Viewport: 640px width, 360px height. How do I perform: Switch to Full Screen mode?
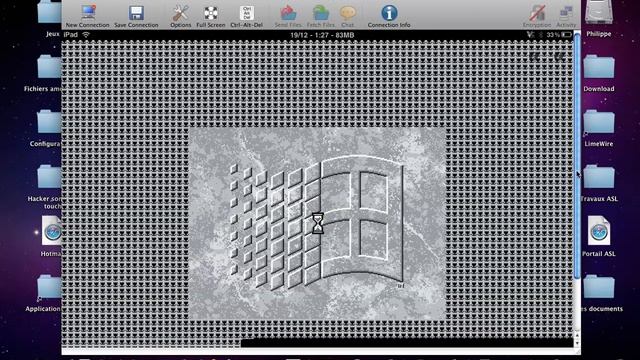pyautogui.click(x=211, y=16)
